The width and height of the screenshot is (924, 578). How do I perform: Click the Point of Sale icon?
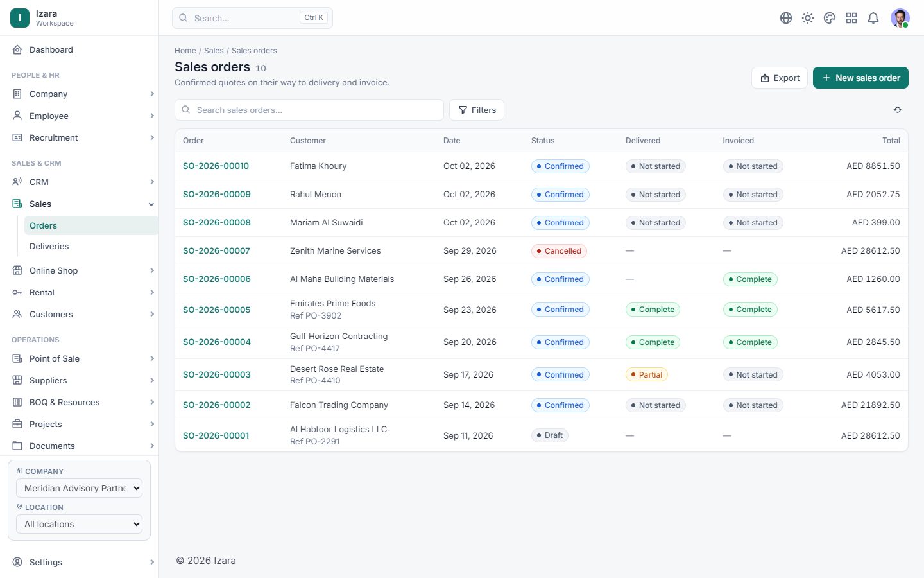17,358
